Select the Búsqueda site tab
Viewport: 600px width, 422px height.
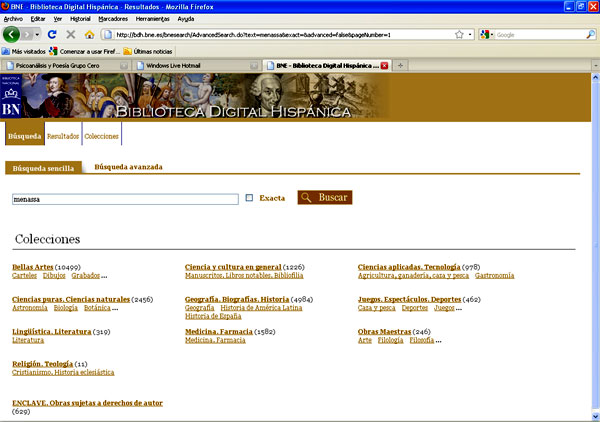click(x=25, y=136)
